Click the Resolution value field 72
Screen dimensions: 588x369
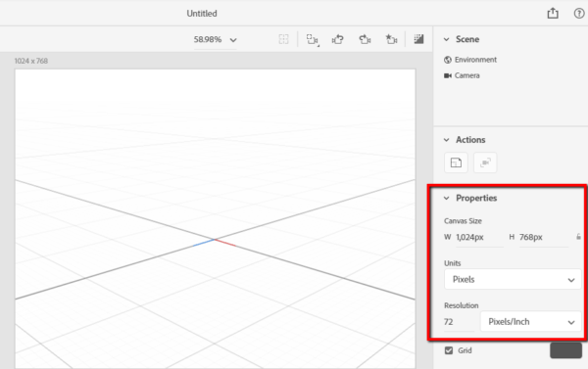point(459,322)
